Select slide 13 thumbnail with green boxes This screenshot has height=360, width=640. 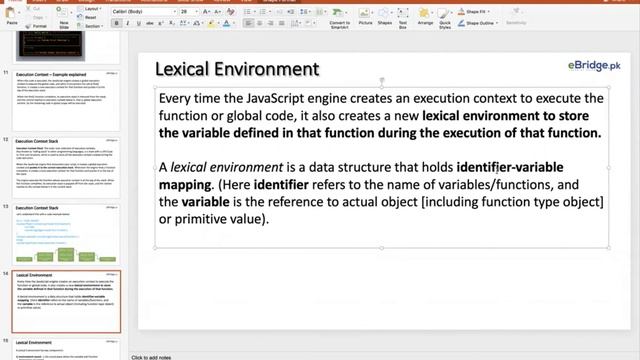66,234
